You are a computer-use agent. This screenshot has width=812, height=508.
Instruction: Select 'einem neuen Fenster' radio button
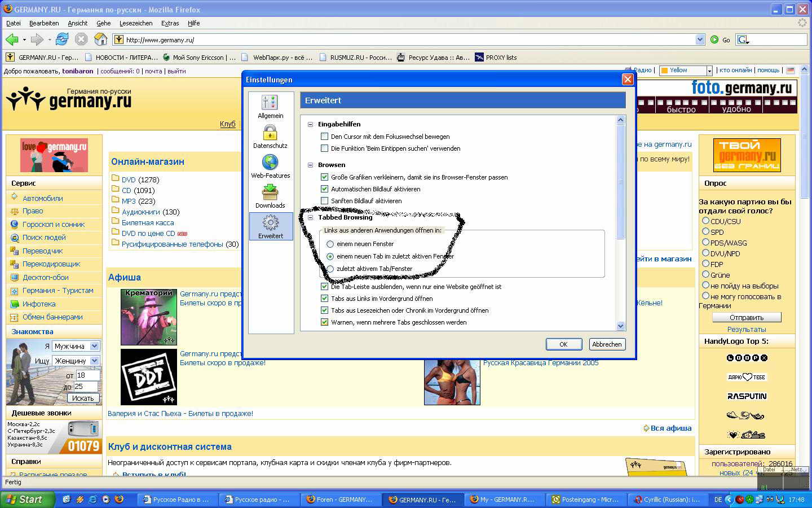[330, 244]
